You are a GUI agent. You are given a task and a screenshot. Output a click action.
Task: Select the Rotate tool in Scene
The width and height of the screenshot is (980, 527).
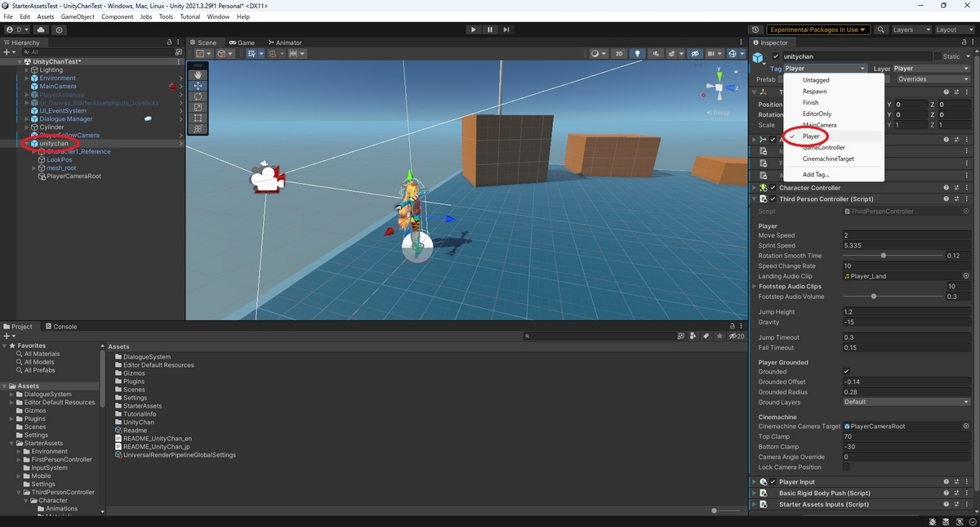198,96
